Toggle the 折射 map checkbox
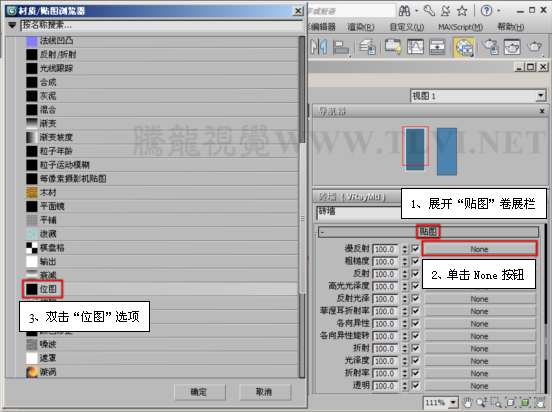This screenshot has height=412, width=552. tap(415, 348)
